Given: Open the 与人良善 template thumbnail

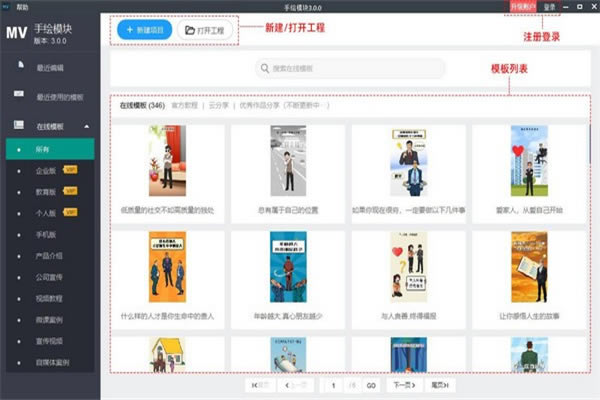Looking at the screenshot, I should tap(409, 267).
